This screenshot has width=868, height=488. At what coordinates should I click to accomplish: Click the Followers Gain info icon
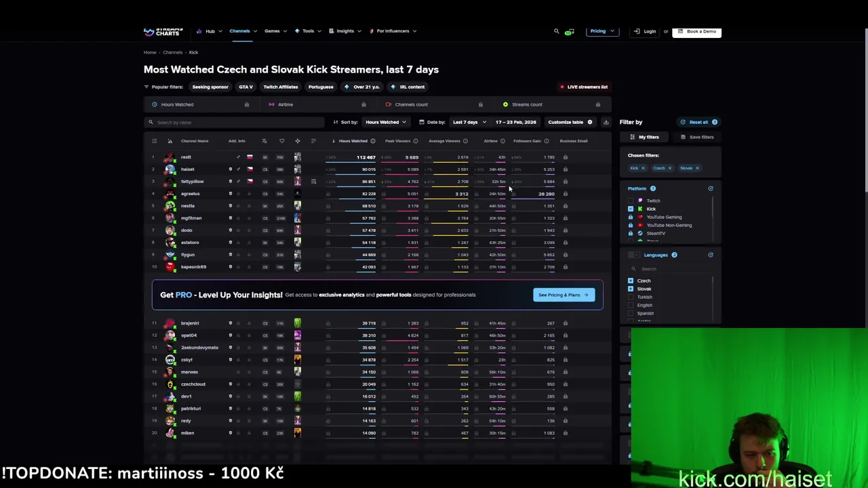point(546,141)
